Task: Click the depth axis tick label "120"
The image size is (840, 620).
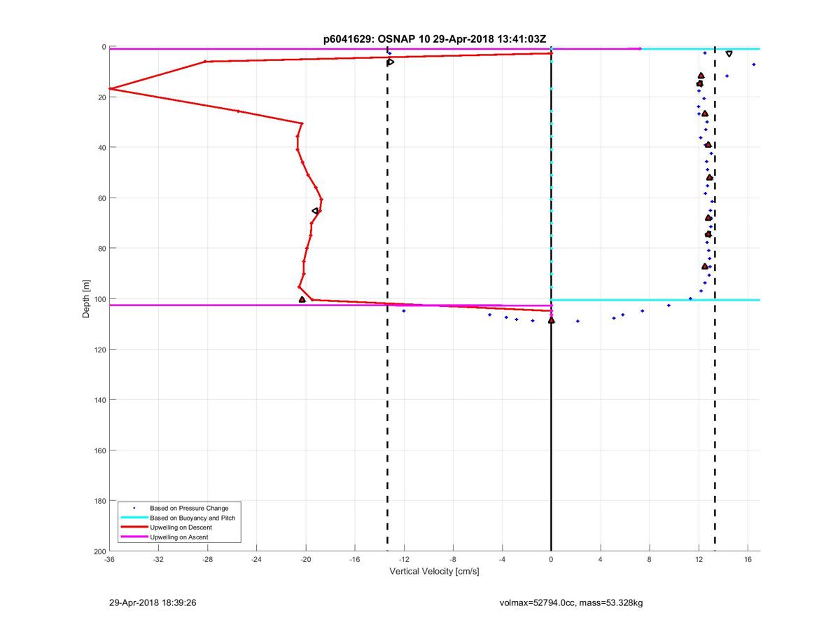Action: click(99, 350)
